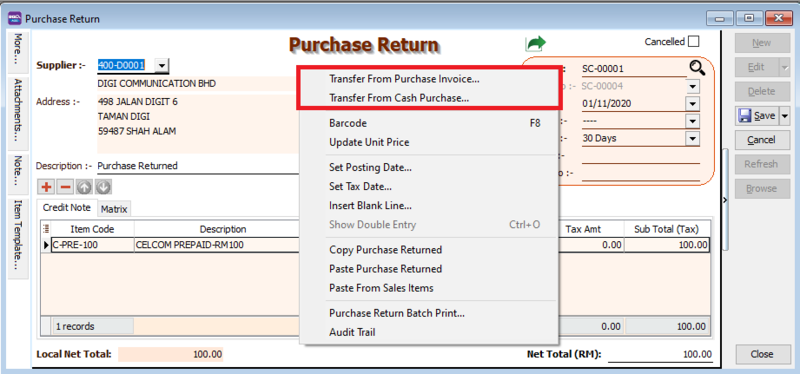The height and width of the screenshot is (374, 800).
Task: Click the New button
Action: pyautogui.click(x=762, y=43)
